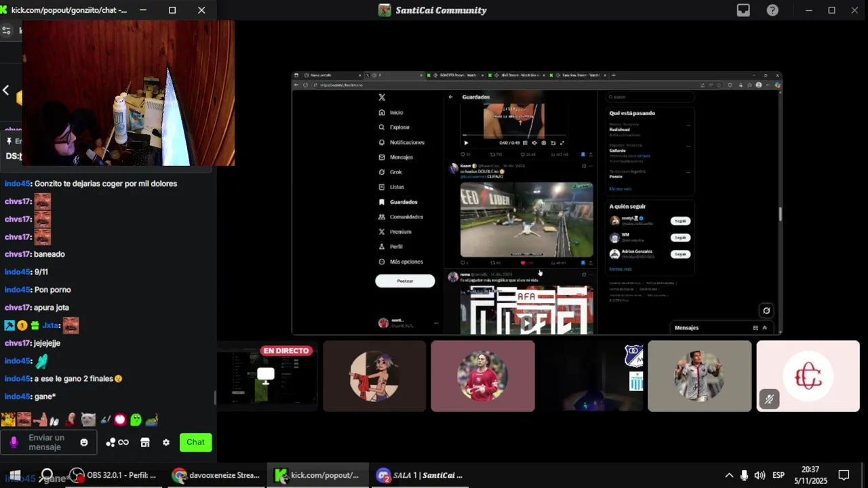Image resolution: width=868 pixels, height=488 pixels.
Task: Click the teal emote in indo45 message
Action: [41, 361]
